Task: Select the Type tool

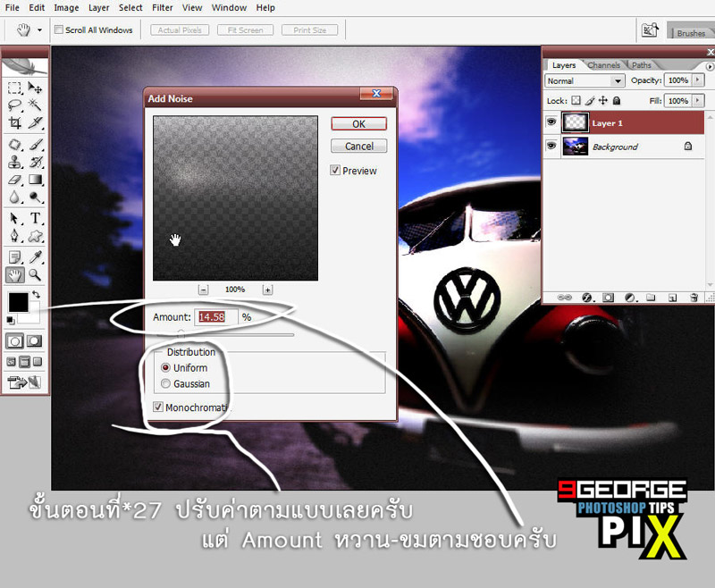Action: (35, 218)
